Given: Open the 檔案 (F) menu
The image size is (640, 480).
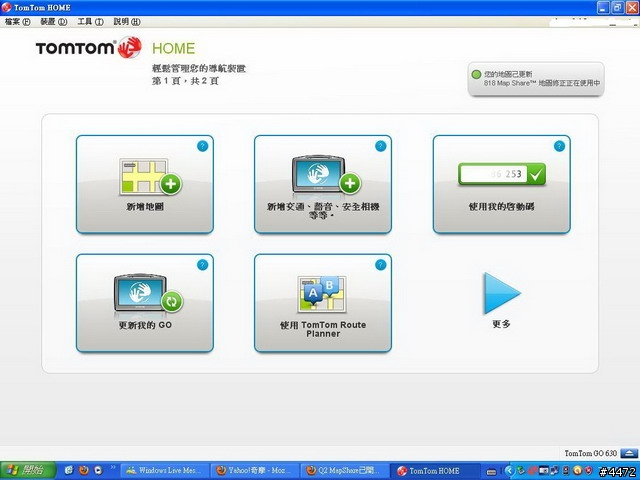Looking at the screenshot, I should click(18, 22).
